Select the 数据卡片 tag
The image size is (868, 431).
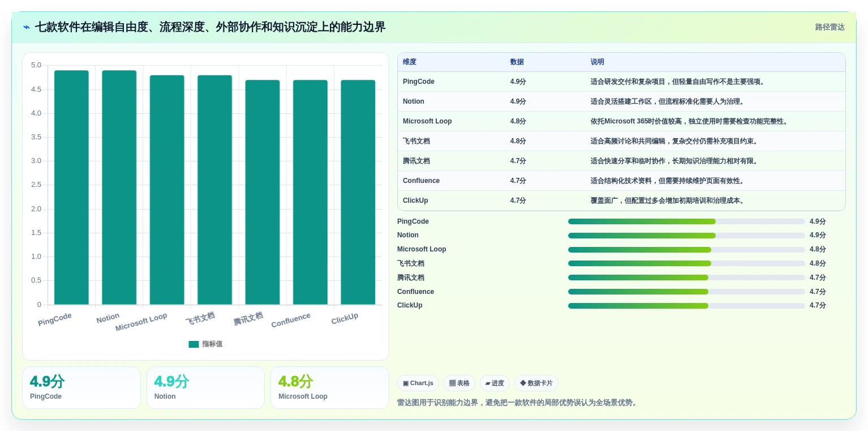coord(536,383)
